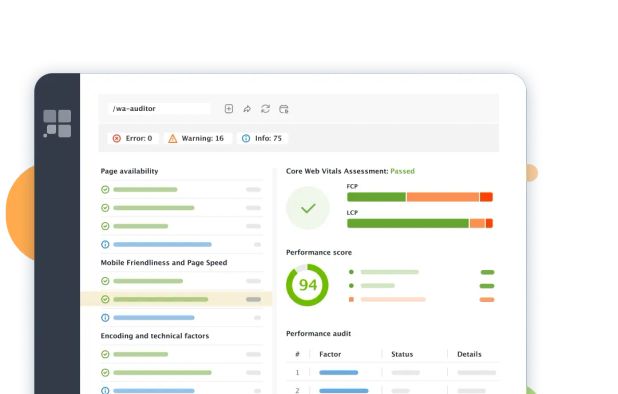Click check icon in highlighted Mobile Friendliness row
This screenshot has height=394, width=618.
pyautogui.click(x=105, y=299)
